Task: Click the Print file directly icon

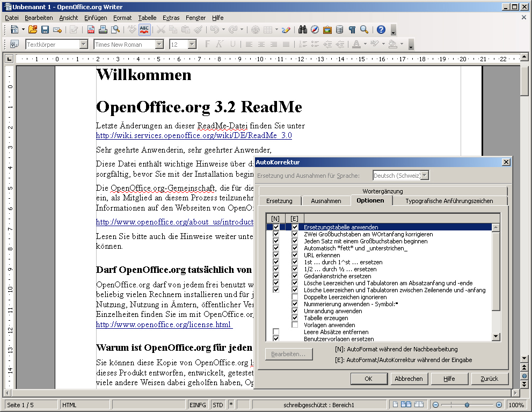Action: coord(103,30)
